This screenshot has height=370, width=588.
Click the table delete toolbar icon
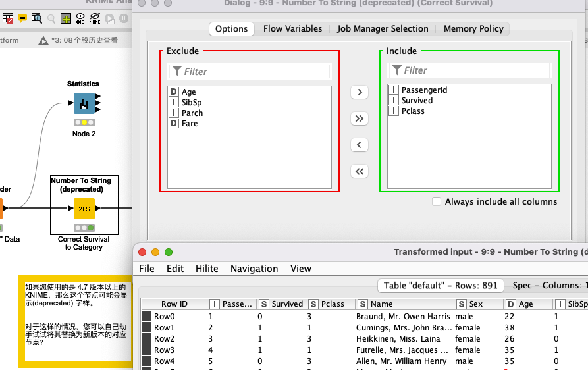(7, 18)
